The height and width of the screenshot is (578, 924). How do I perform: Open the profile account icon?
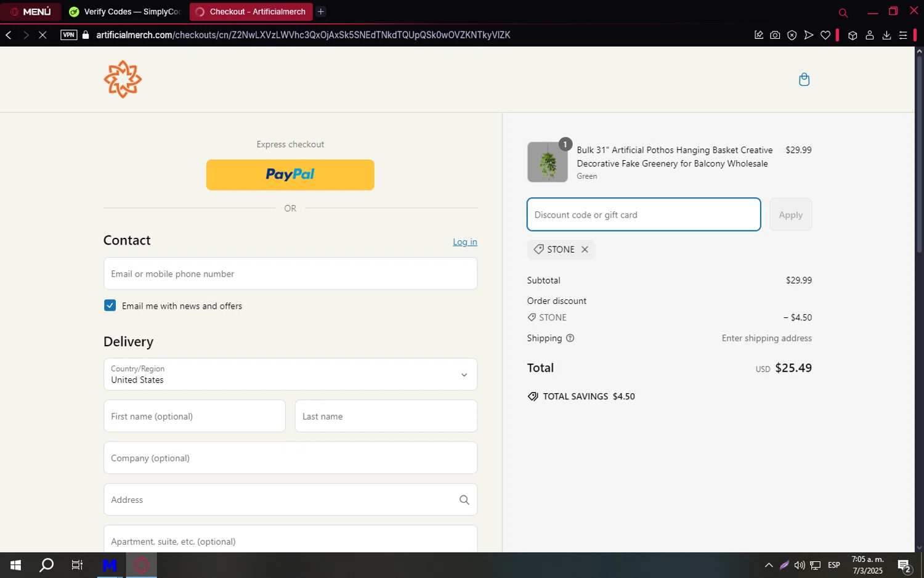pos(870,35)
